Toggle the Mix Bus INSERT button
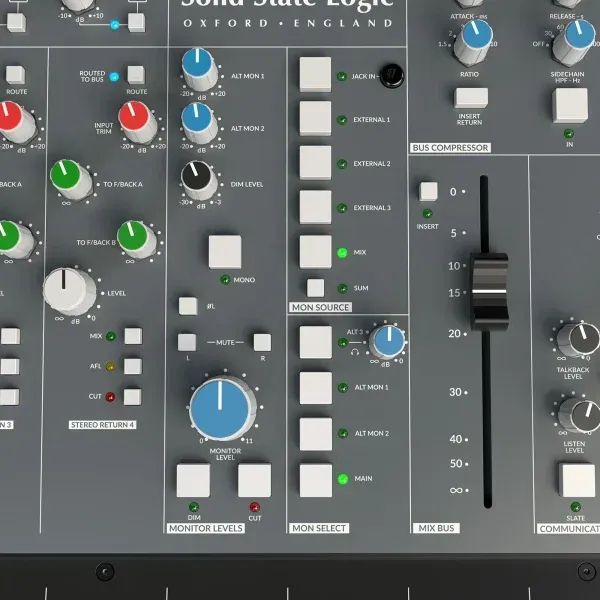This screenshot has width=600, height=600. pos(428,191)
